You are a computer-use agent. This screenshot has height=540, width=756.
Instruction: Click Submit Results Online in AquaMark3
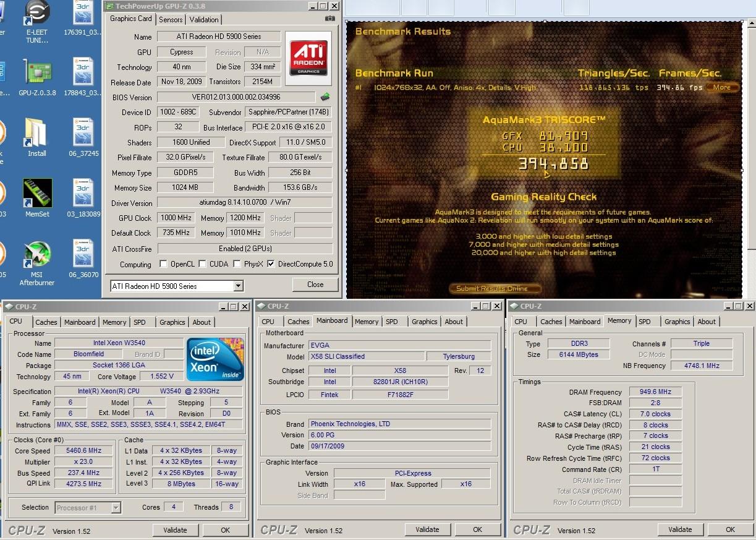click(x=495, y=288)
